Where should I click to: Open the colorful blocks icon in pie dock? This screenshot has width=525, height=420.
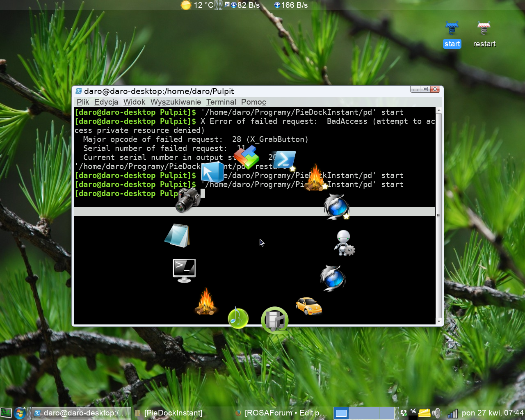click(246, 157)
